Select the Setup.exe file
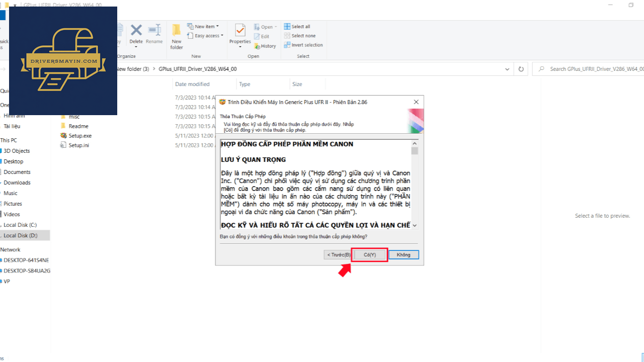The height and width of the screenshot is (362, 644). point(75,136)
